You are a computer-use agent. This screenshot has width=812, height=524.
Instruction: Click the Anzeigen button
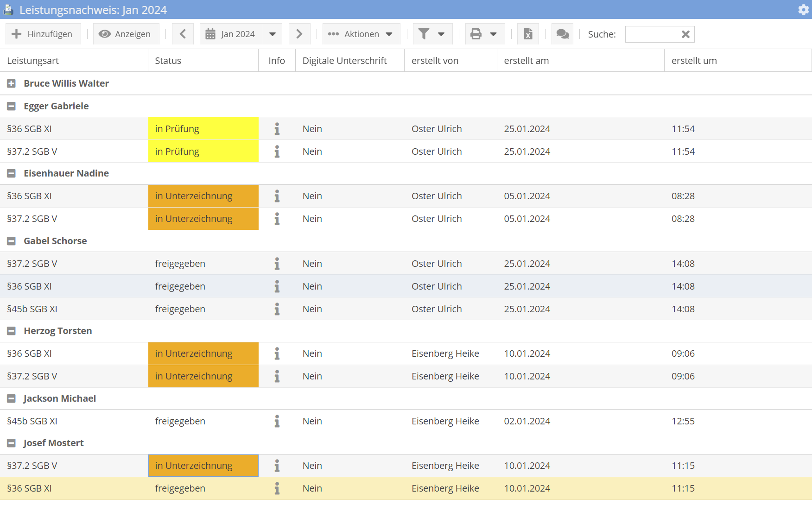pos(126,34)
